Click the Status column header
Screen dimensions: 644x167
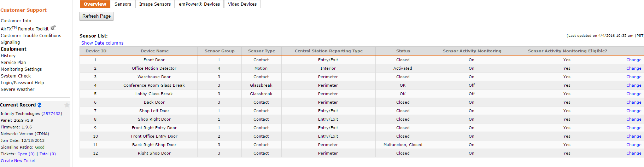(x=403, y=51)
